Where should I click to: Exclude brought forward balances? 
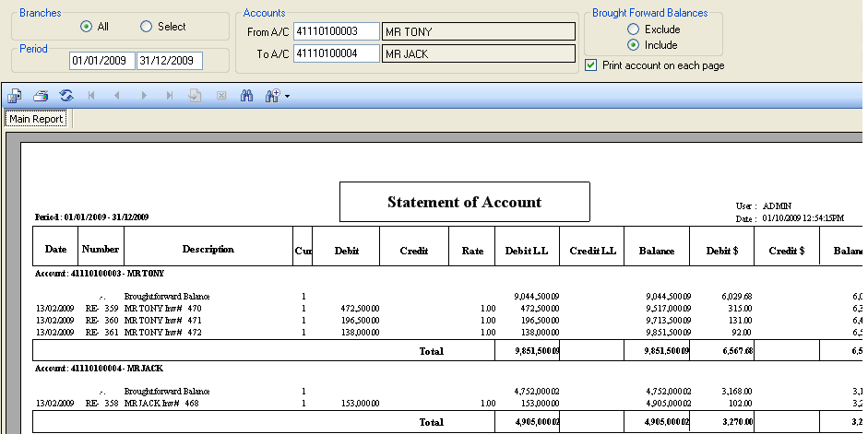pyautogui.click(x=633, y=29)
